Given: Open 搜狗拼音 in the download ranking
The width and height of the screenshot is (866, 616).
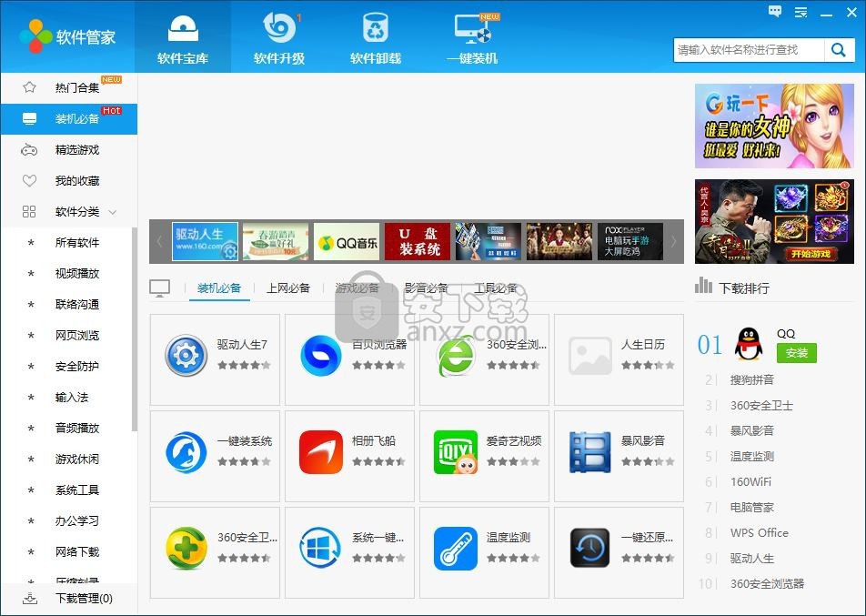Looking at the screenshot, I should (752, 379).
